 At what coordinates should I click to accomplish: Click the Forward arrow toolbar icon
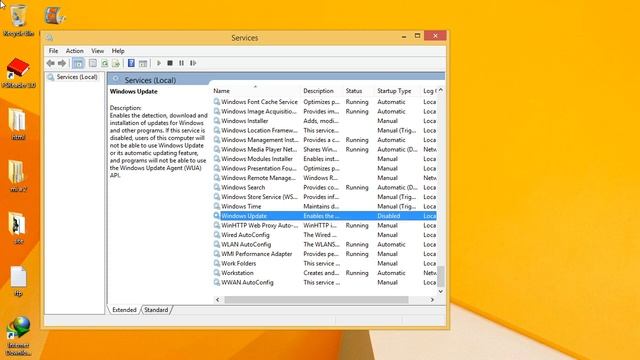(x=62, y=63)
